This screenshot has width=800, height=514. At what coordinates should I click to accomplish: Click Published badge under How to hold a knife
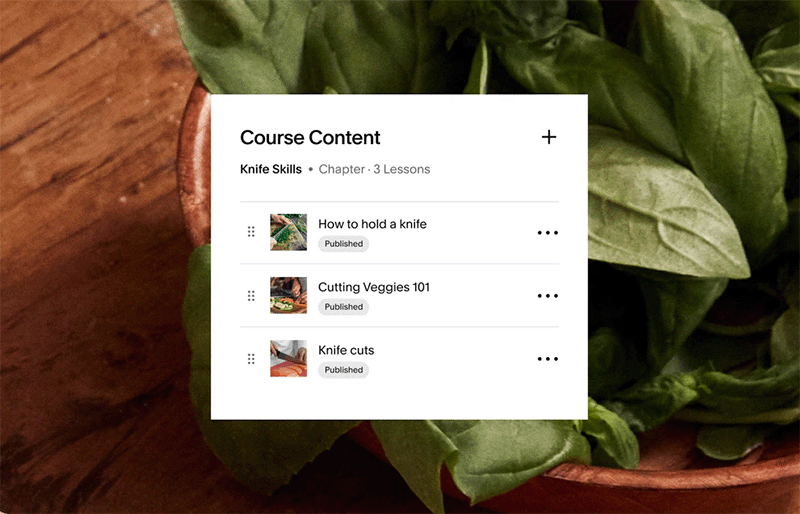click(343, 244)
